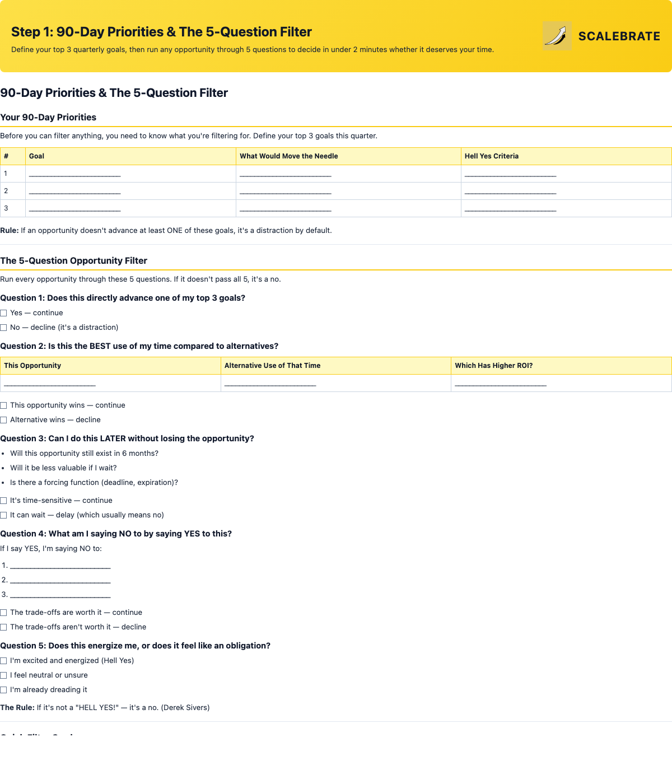The height and width of the screenshot is (784, 672).
Task: Click the first numbered blank in Question 4
Action: 60,566
